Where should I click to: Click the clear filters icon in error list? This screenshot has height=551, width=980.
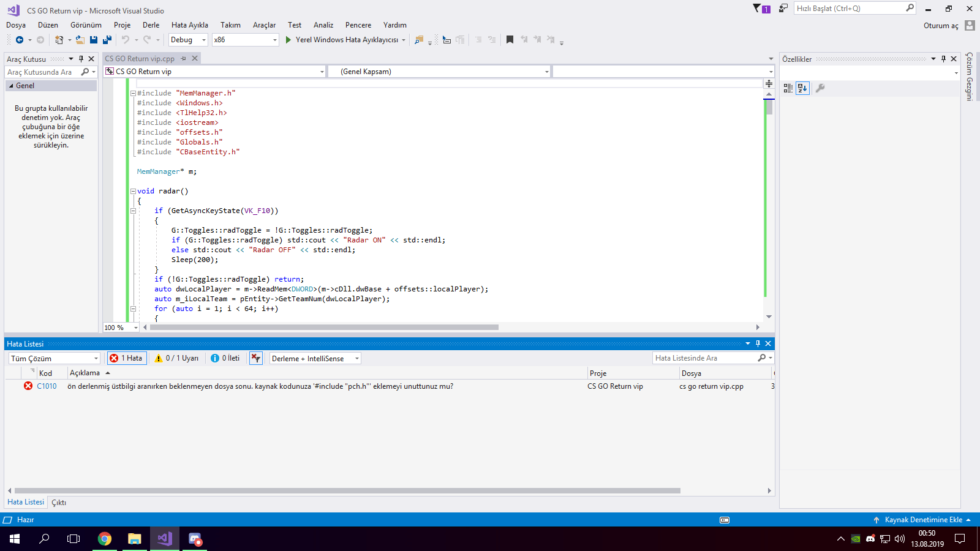256,358
